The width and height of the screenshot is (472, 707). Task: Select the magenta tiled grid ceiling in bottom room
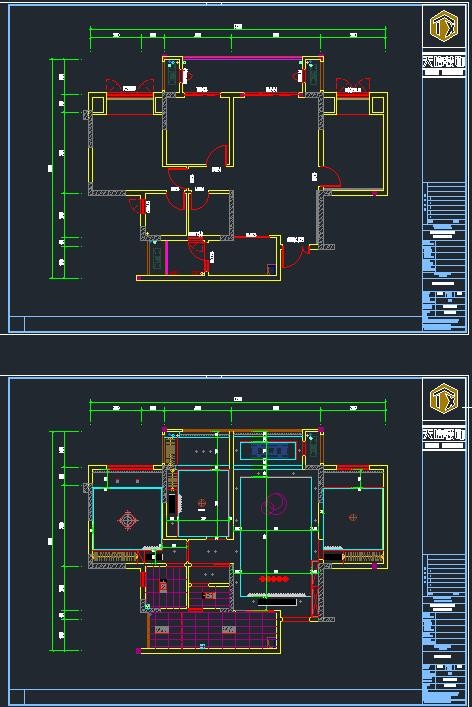tap(212, 630)
